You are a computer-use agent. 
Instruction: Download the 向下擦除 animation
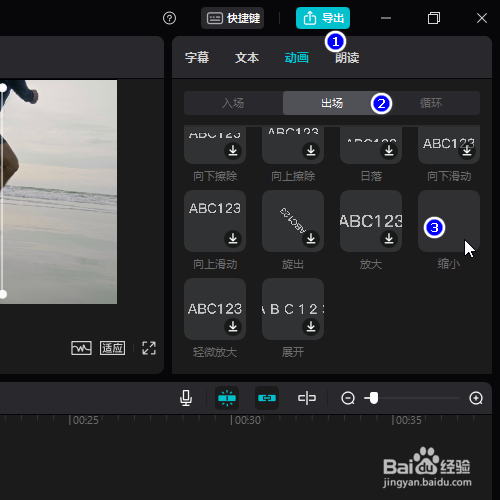coord(233,151)
